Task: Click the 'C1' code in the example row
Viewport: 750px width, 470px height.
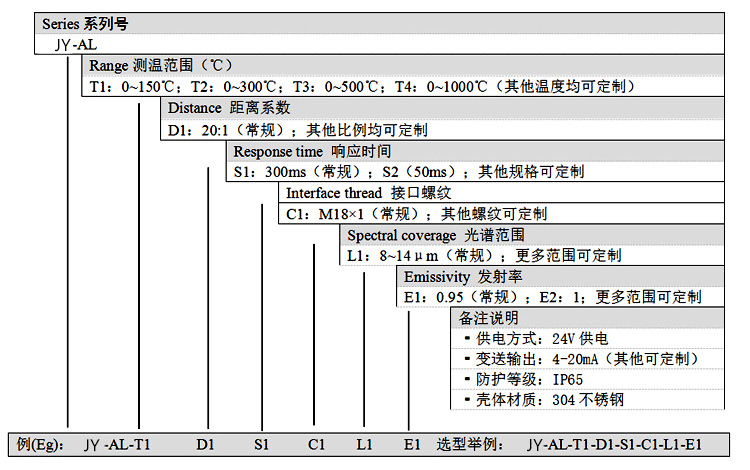Action: point(316,445)
